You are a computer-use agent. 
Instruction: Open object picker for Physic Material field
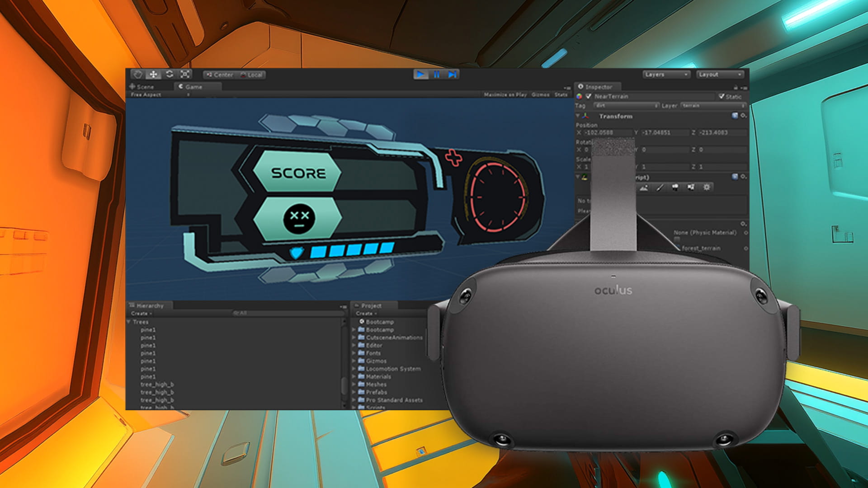pyautogui.click(x=745, y=233)
